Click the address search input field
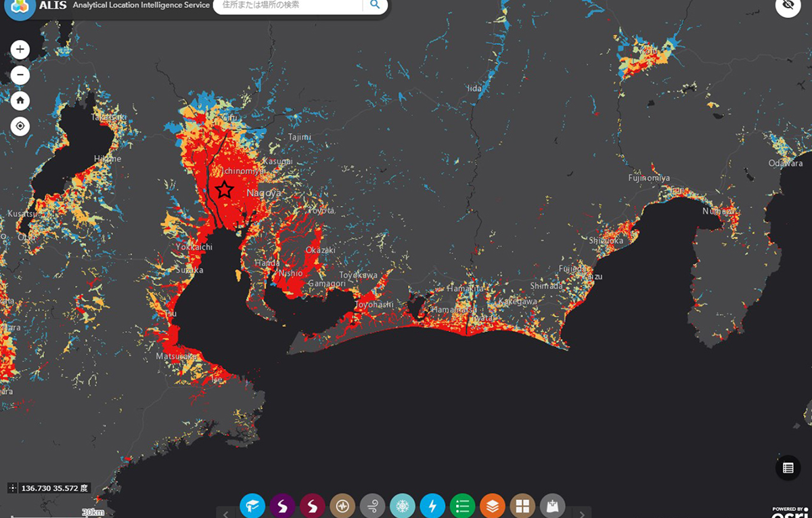 288,5
